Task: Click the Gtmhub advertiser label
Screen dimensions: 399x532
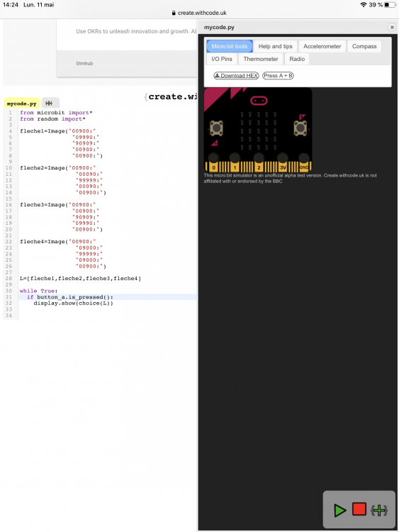Action: click(84, 63)
